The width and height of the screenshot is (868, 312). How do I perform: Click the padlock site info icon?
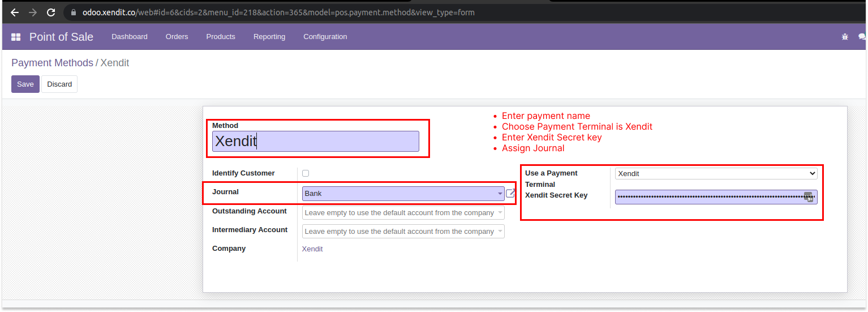point(74,12)
